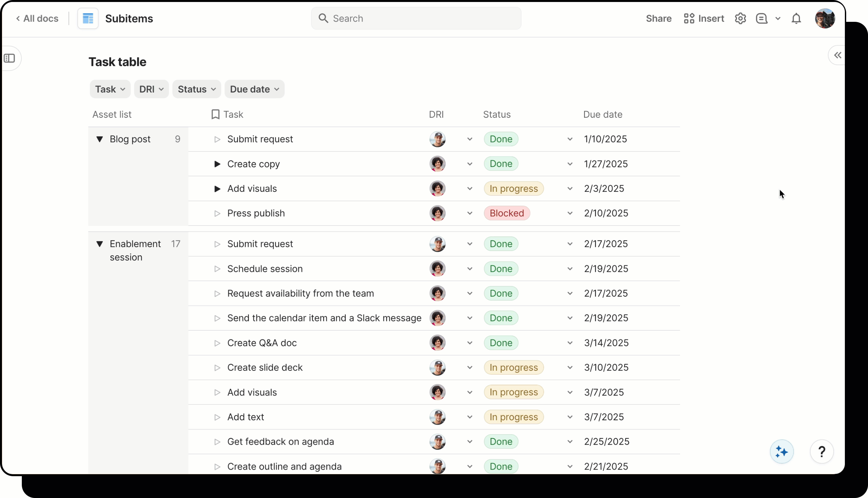Open the Due date filter dropdown
The width and height of the screenshot is (868, 498).
coord(254,89)
